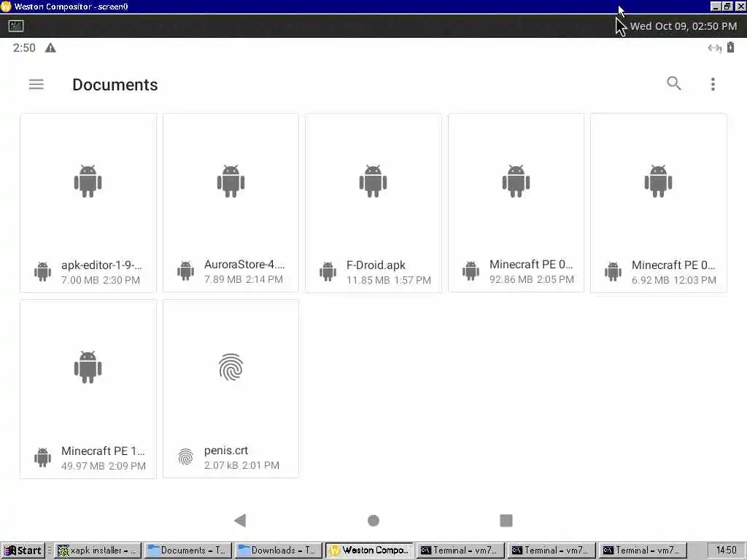Click the network arrows status icon
Screen dimensions: 747x560
pyautogui.click(x=714, y=47)
